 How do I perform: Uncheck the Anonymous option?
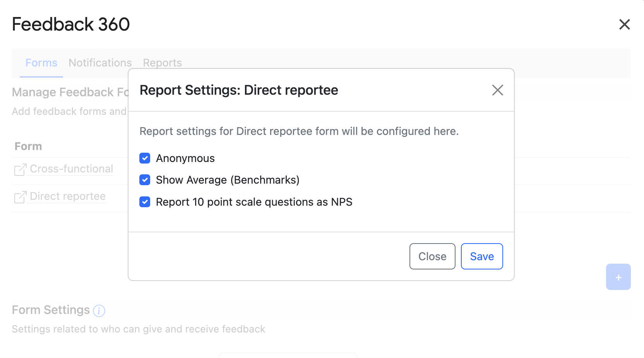[144, 158]
